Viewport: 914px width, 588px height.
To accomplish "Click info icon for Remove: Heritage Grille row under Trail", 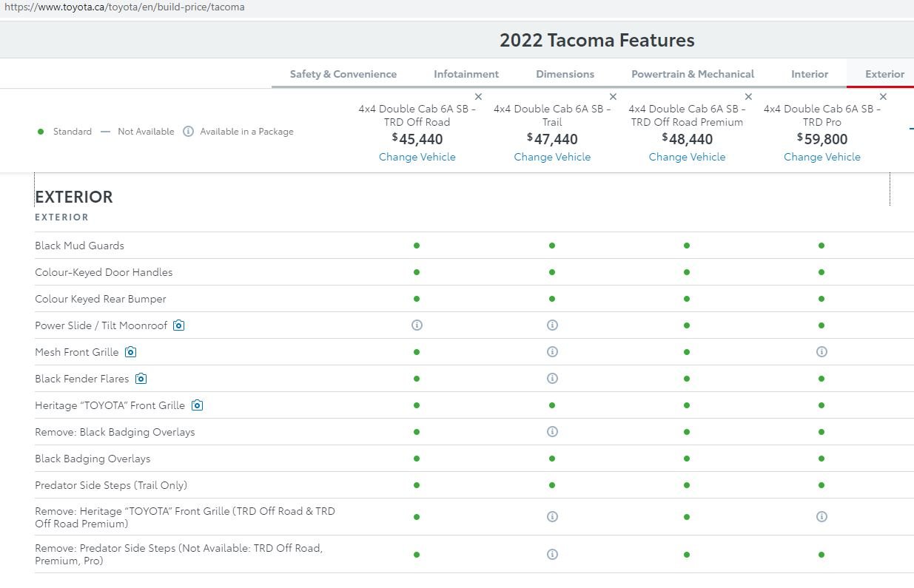I will pyautogui.click(x=552, y=517).
